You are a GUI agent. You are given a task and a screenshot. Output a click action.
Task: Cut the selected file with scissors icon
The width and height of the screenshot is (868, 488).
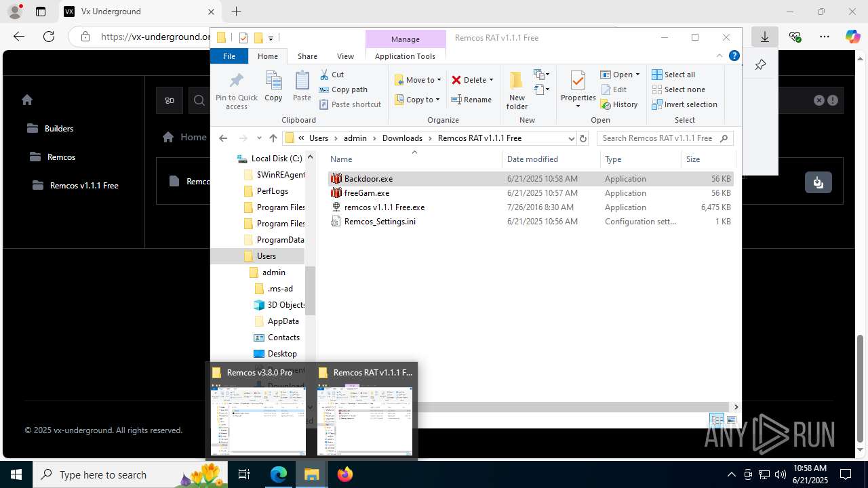point(332,75)
